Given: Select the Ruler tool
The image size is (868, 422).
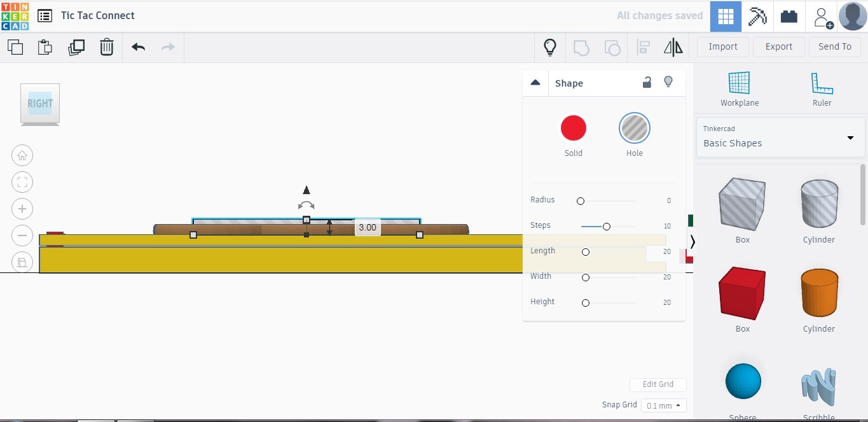Looking at the screenshot, I should 822,86.
